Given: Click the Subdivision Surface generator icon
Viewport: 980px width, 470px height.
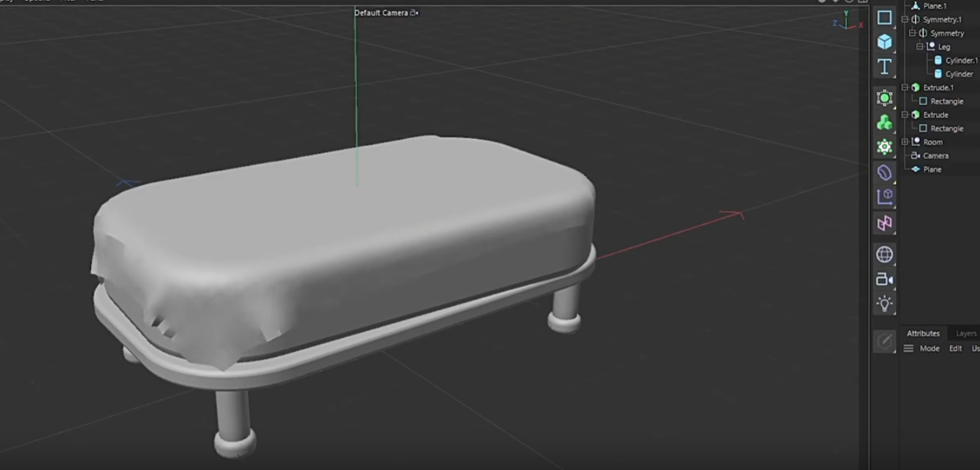Looking at the screenshot, I should 884,98.
